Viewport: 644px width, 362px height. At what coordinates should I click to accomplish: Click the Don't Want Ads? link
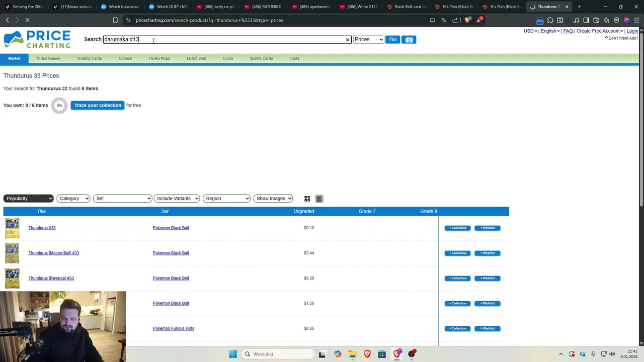click(622, 38)
